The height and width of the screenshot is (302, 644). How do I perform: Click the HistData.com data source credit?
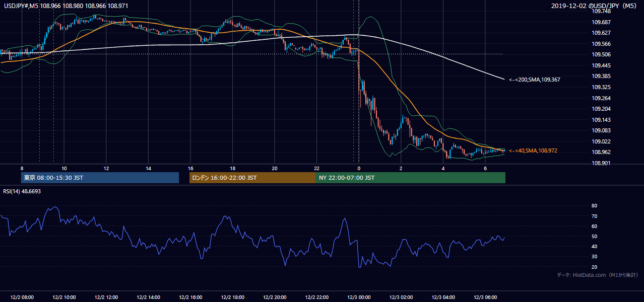597,275
